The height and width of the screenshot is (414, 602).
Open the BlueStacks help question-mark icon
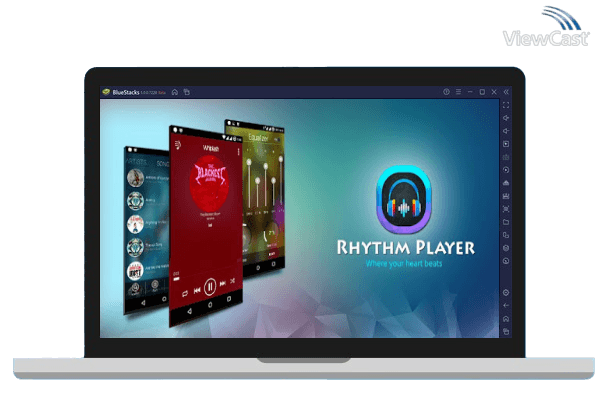pyautogui.click(x=446, y=92)
